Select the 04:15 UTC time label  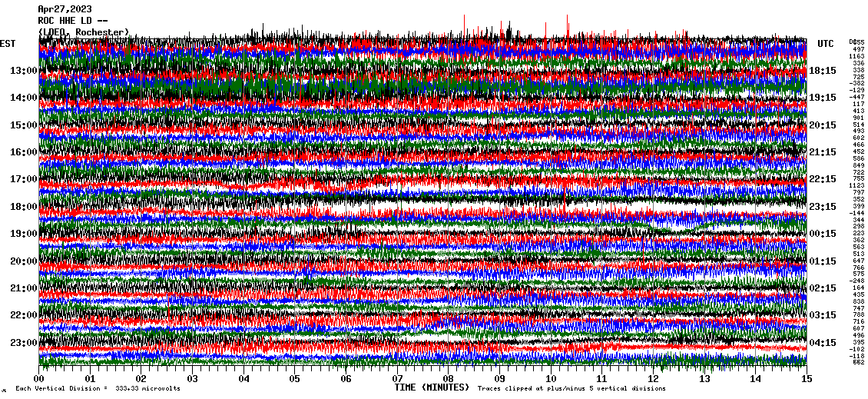[x=823, y=343]
